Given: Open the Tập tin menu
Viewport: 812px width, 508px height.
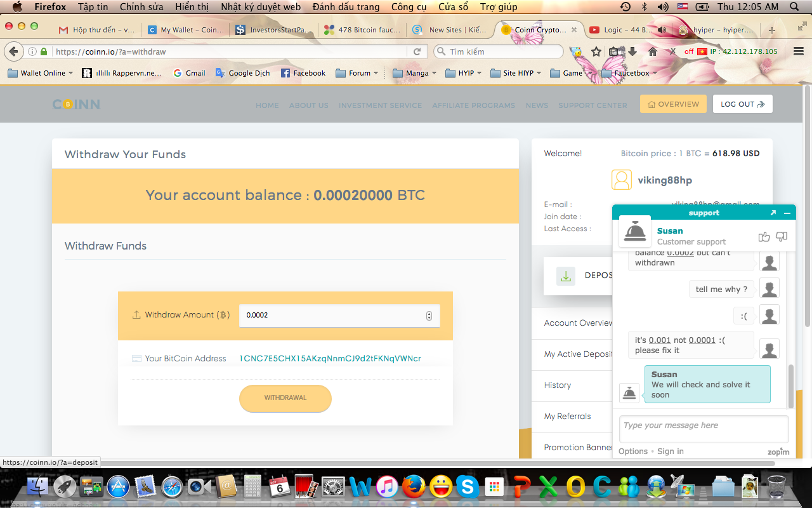Looking at the screenshot, I should [93, 7].
